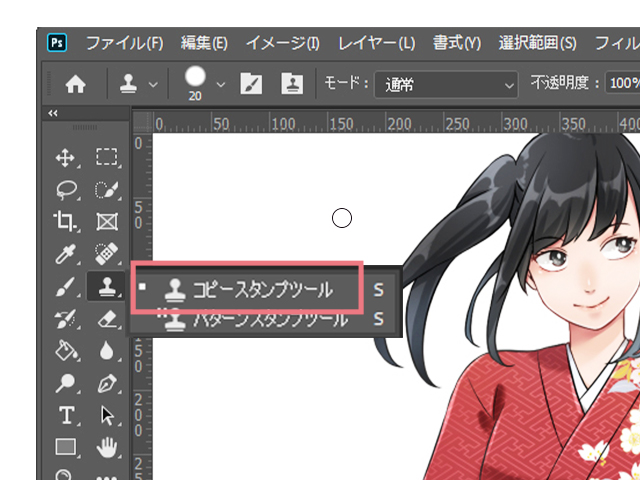The image size is (640, 480).
Task: Select the Pen tool
Action: (x=107, y=383)
